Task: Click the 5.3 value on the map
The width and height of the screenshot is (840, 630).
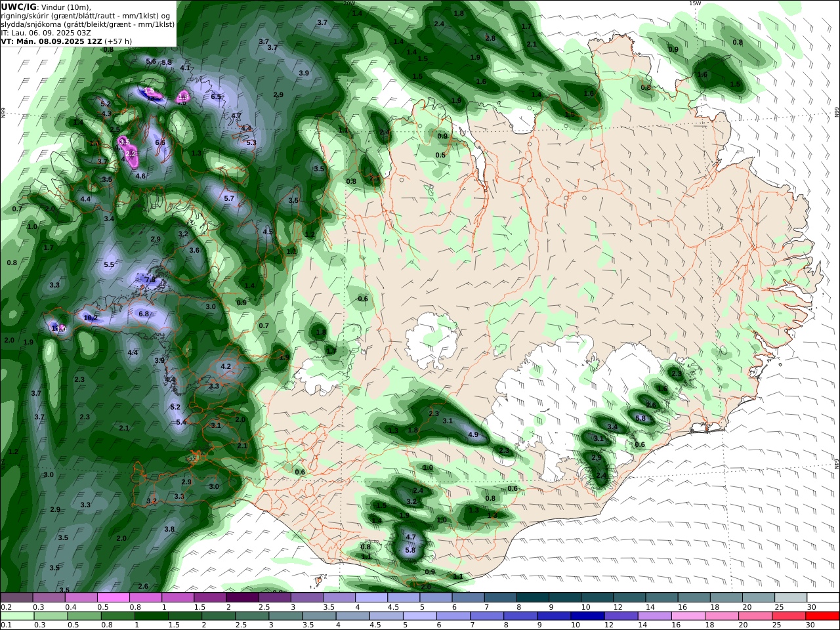Action: tap(251, 142)
